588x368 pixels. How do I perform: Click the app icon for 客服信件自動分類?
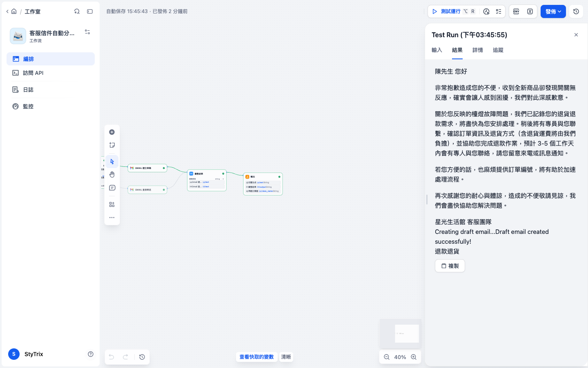point(18,36)
